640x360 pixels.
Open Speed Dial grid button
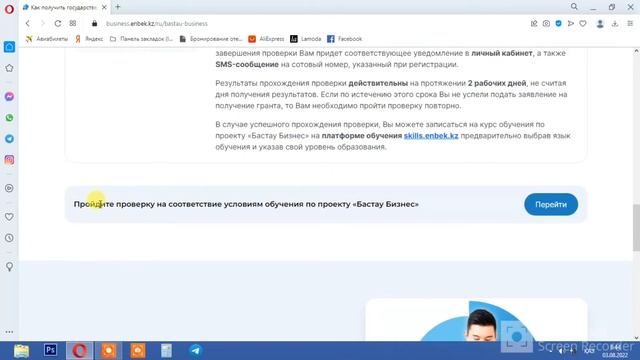(x=73, y=24)
